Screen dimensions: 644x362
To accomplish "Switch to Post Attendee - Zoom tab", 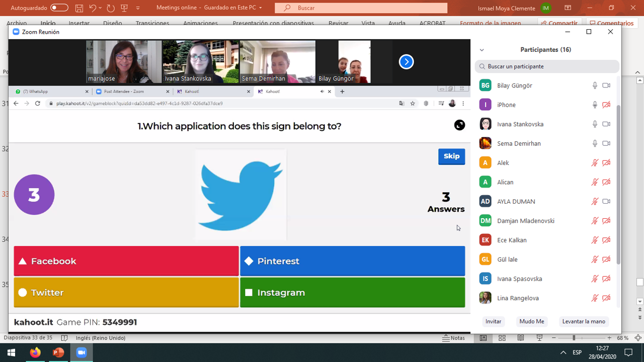I will point(131,92).
